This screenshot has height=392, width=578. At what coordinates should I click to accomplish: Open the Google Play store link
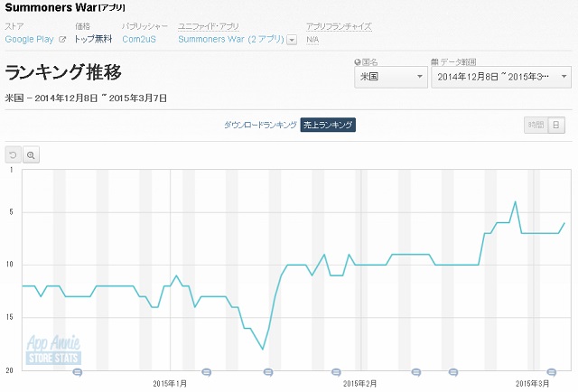pos(29,39)
